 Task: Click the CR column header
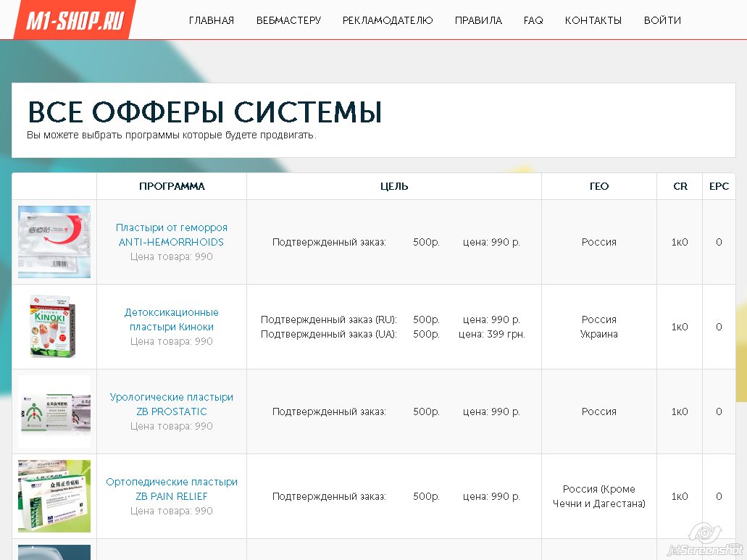[680, 186]
